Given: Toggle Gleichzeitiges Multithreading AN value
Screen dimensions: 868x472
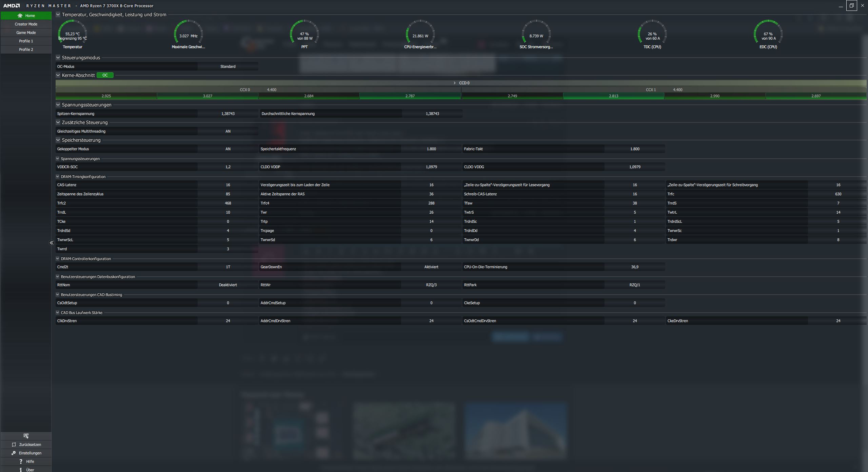Looking at the screenshot, I should click(228, 131).
